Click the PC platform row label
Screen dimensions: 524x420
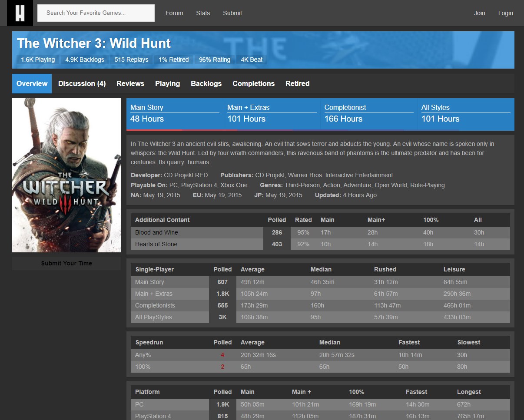[x=139, y=404]
